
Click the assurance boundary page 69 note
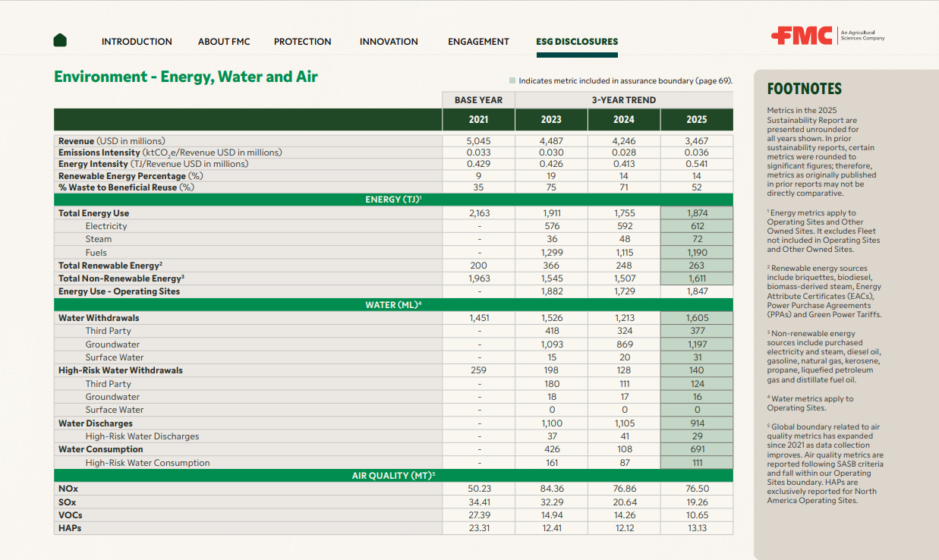pos(625,80)
